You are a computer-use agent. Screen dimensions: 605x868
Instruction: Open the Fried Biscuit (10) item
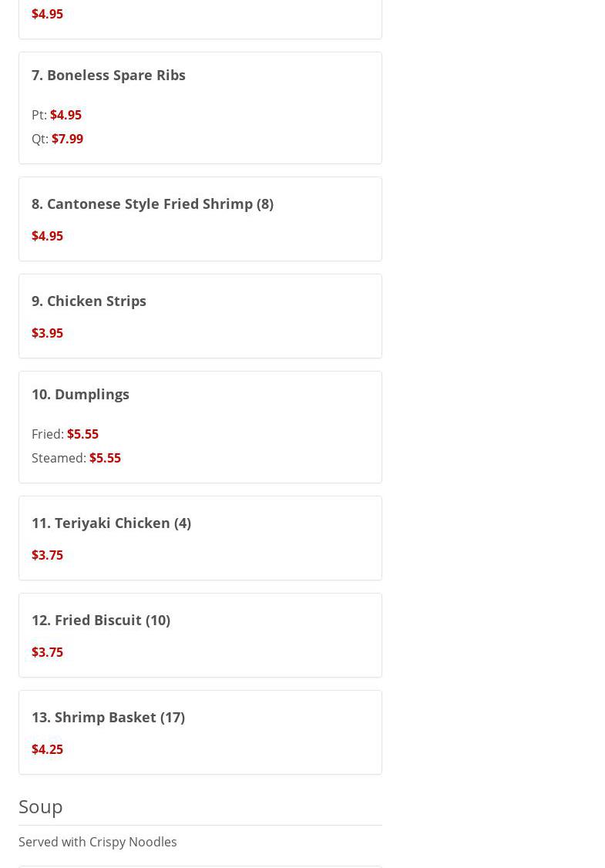click(x=101, y=620)
